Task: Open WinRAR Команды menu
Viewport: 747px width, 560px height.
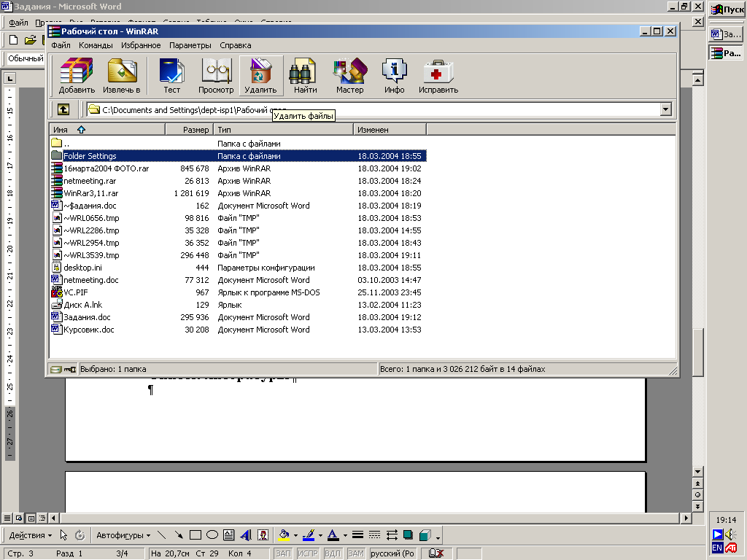Action: point(96,45)
